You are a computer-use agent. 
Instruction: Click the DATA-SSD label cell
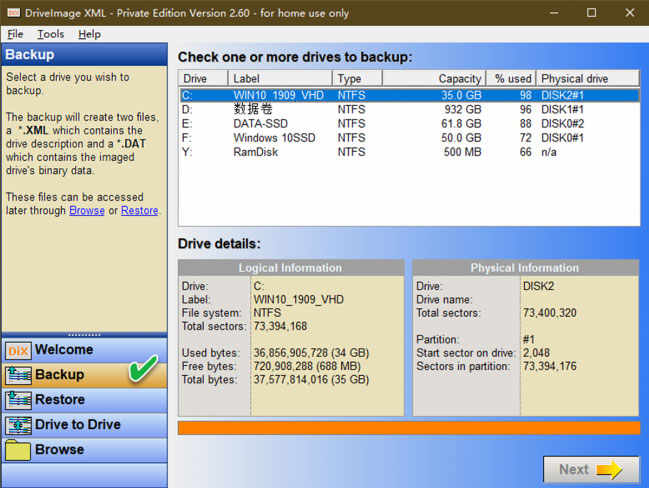click(x=260, y=123)
